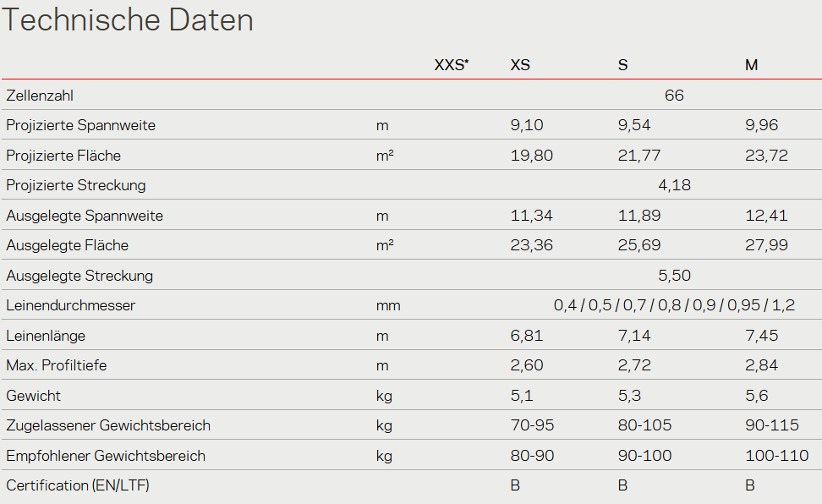Click the XS size column header
The width and height of the screenshot is (822, 504).
click(520, 65)
